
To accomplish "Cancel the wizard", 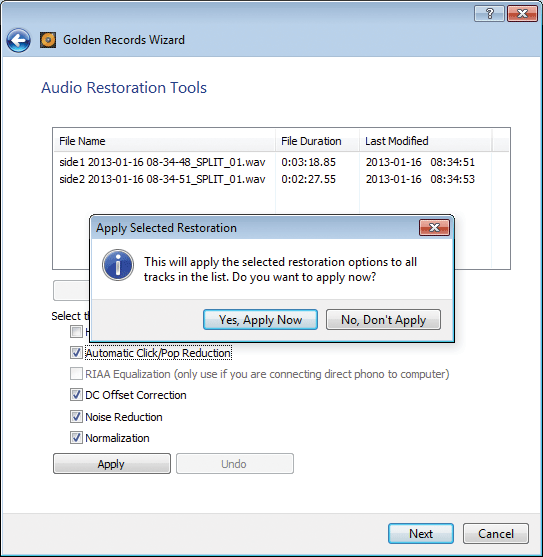I will 496,533.
